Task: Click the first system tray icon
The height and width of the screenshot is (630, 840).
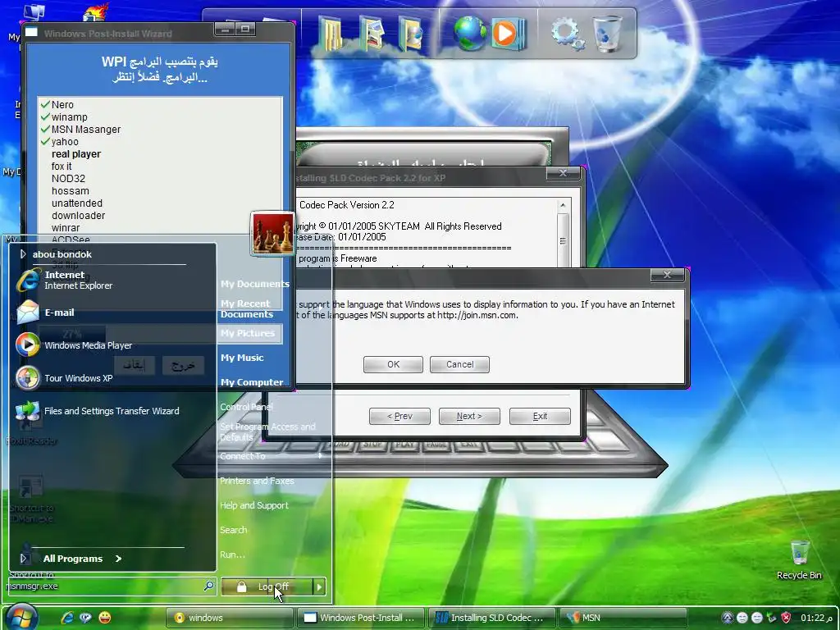Action: click(x=727, y=618)
